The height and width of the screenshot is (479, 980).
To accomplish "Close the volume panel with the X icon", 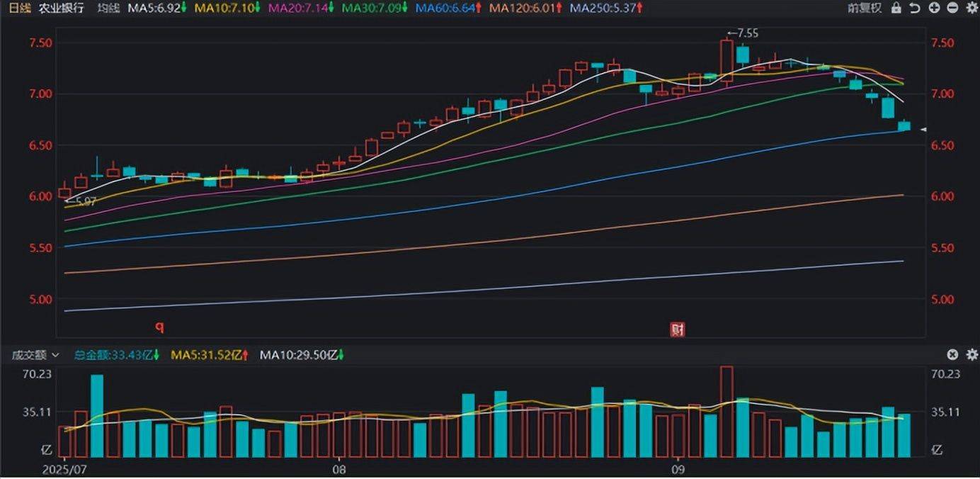I will 952,354.
